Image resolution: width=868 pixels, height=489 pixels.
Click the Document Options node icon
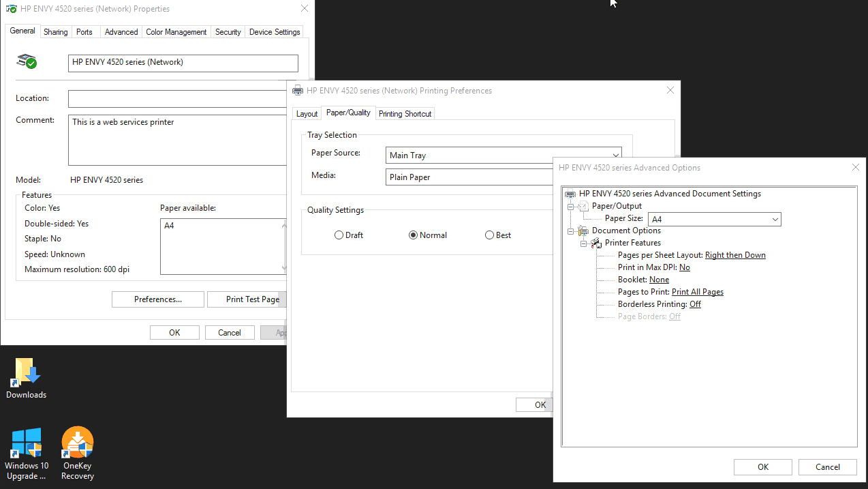point(583,231)
